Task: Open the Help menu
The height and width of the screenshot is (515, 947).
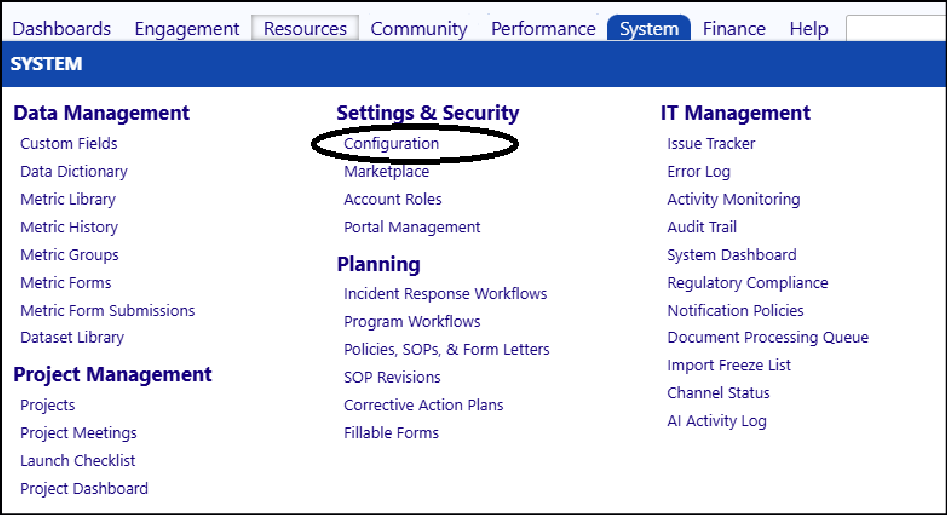Action: pyautogui.click(x=809, y=28)
